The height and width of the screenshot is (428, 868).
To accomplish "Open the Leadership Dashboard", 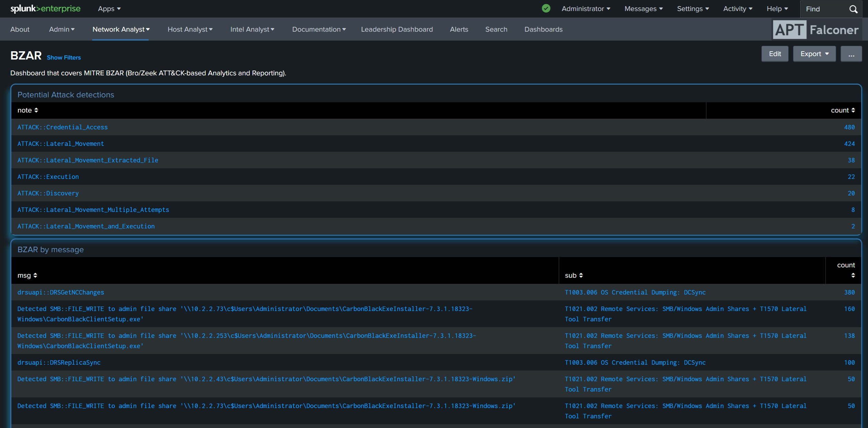I will pos(397,29).
